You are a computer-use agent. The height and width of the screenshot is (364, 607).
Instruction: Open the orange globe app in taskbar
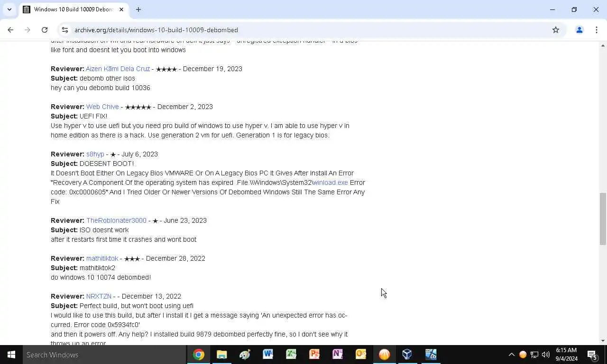384,355
